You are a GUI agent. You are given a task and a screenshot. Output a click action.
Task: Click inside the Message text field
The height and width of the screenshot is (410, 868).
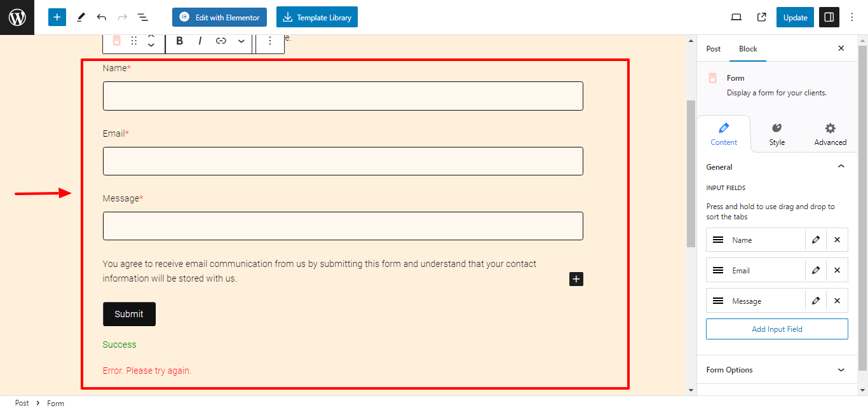tap(343, 226)
